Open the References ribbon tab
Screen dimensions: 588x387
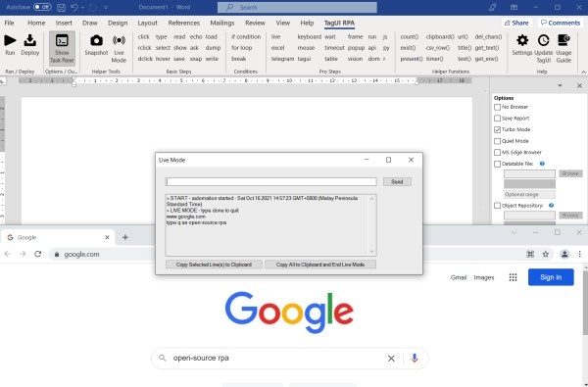pos(184,23)
